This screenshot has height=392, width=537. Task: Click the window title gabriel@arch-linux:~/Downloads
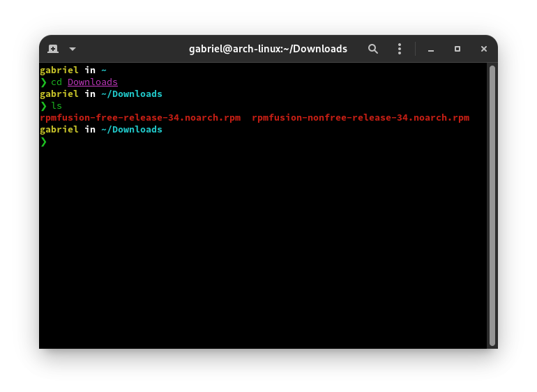[x=268, y=49]
